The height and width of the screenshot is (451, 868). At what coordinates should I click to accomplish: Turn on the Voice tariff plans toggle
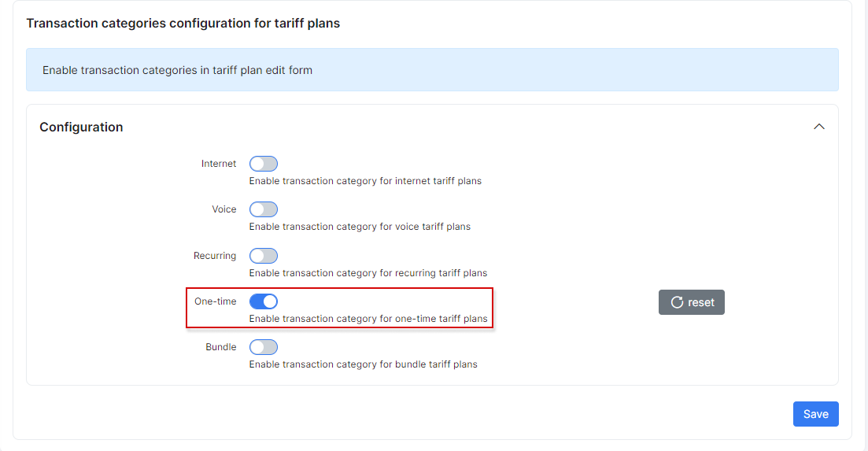263,209
